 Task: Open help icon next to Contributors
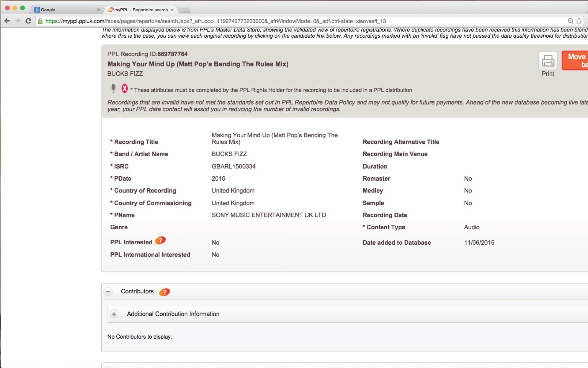(164, 292)
